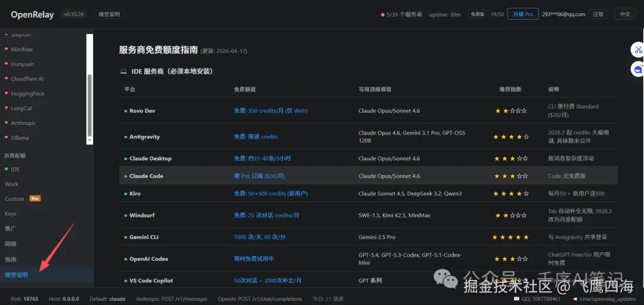644x305 pixels.
Task: Open 模型说明 in the sidebar
Action: tap(17, 275)
